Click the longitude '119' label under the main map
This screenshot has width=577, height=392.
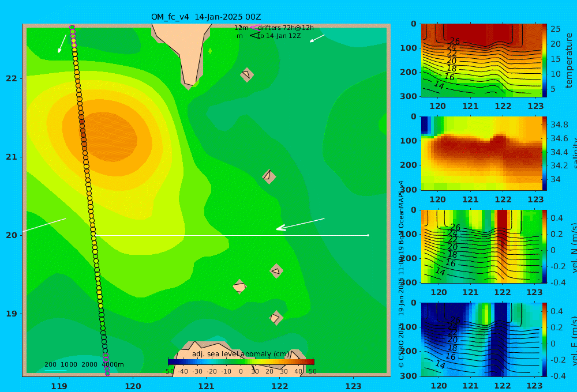pyautogui.click(x=59, y=386)
